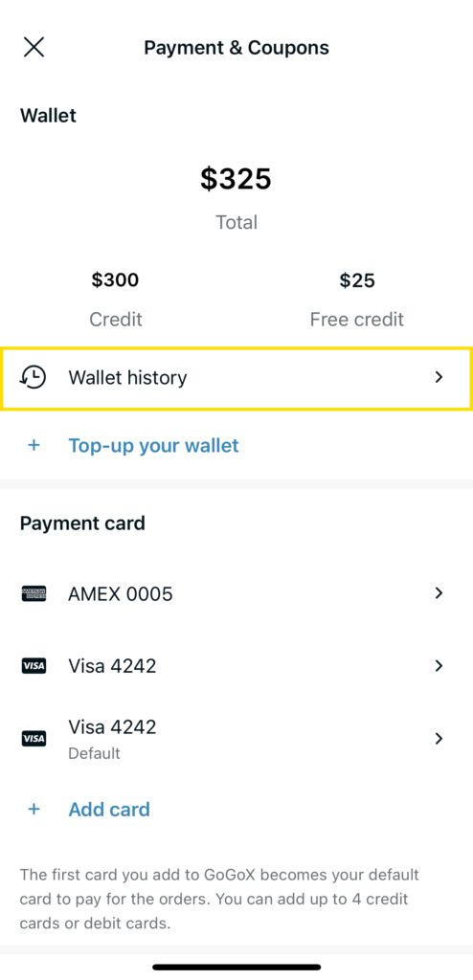
Task: Expand Wallet history using its chevron arrow
Action: click(439, 377)
